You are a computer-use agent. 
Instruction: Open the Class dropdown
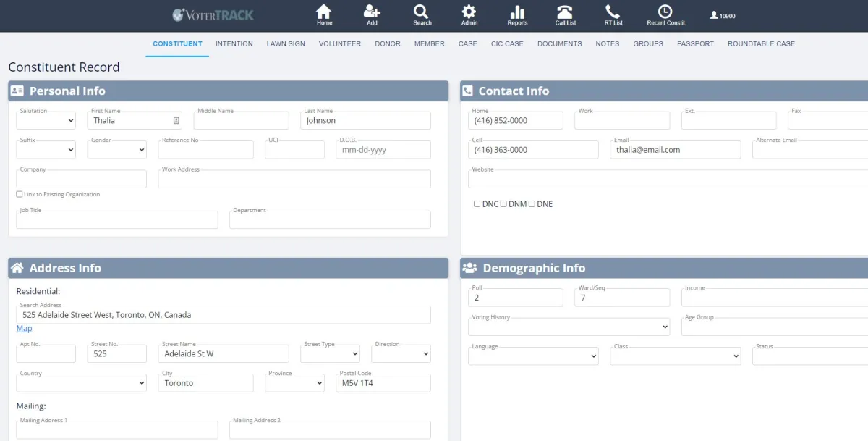[x=676, y=356]
